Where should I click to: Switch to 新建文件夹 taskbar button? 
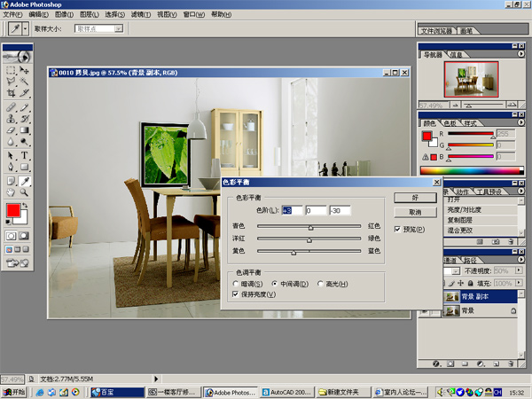pyautogui.click(x=343, y=392)
